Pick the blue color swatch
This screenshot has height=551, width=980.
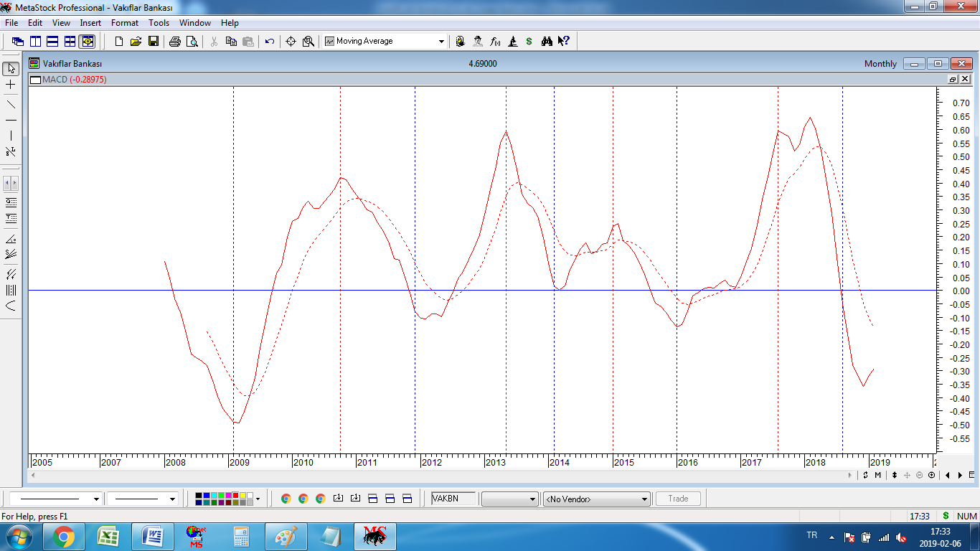[206, 495]
